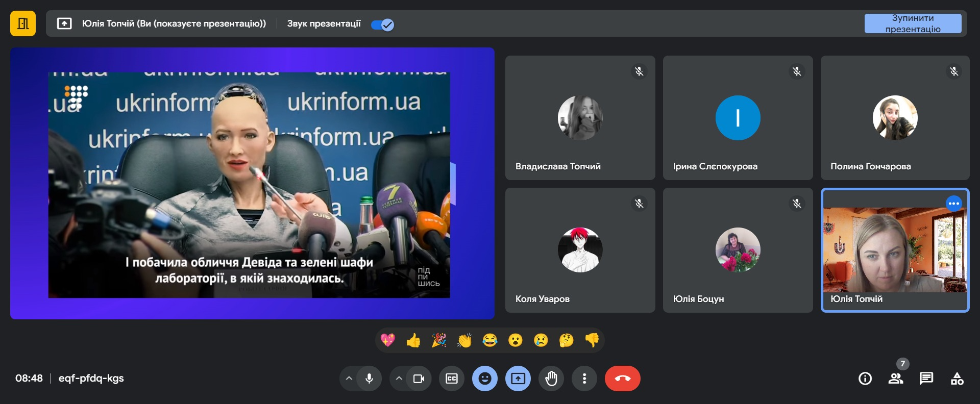Toggle the presentation audio switch
Image resolution: width=980 pixels, height=404 pixels.
(382, 24)
